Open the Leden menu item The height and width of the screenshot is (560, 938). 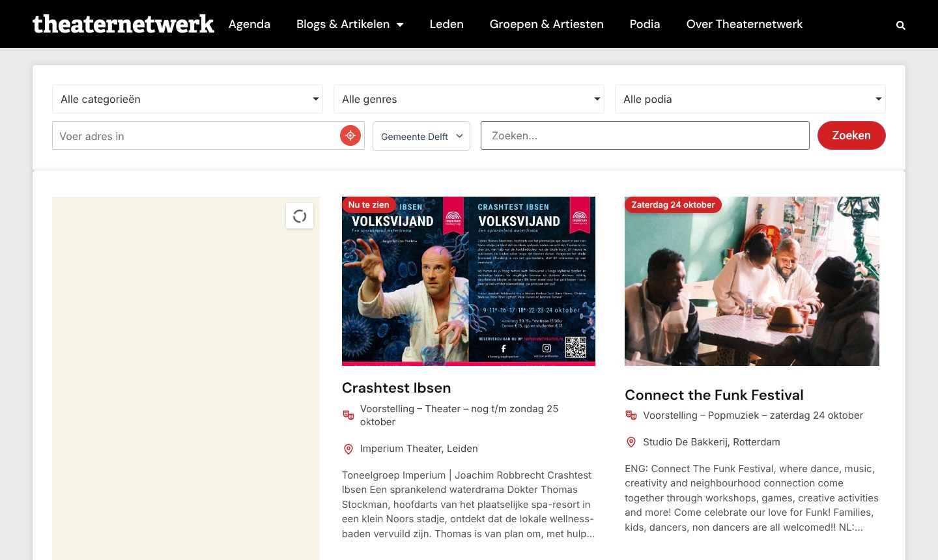coord(447,24)
